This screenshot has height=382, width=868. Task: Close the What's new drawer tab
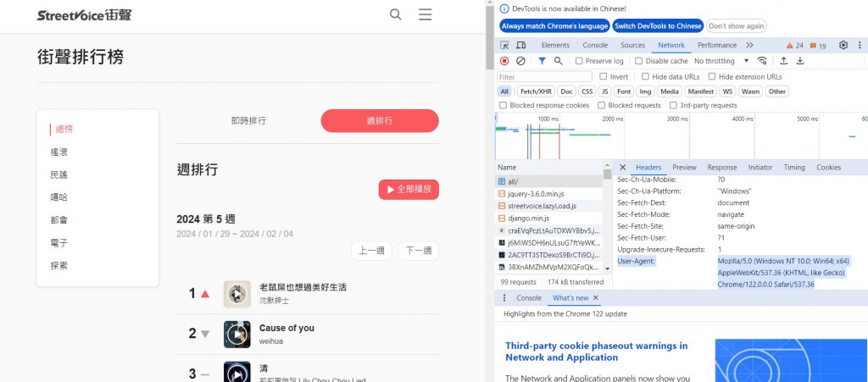click(596, 298)
